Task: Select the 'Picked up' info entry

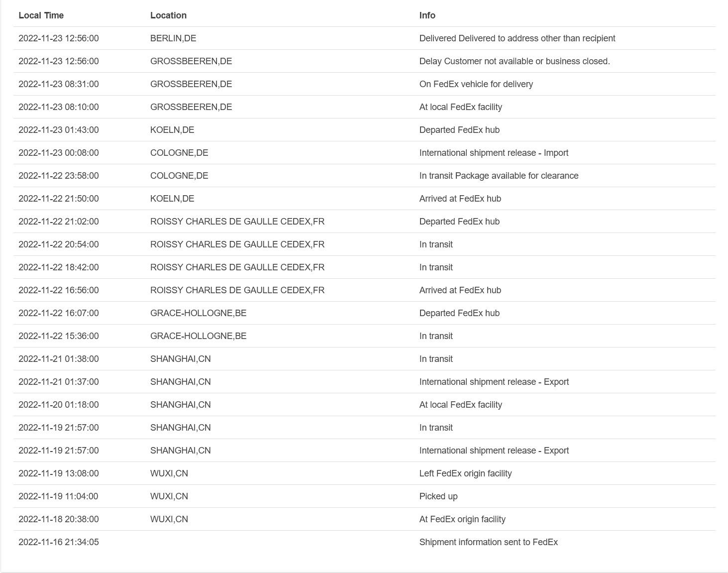Action: pos(438,496)
